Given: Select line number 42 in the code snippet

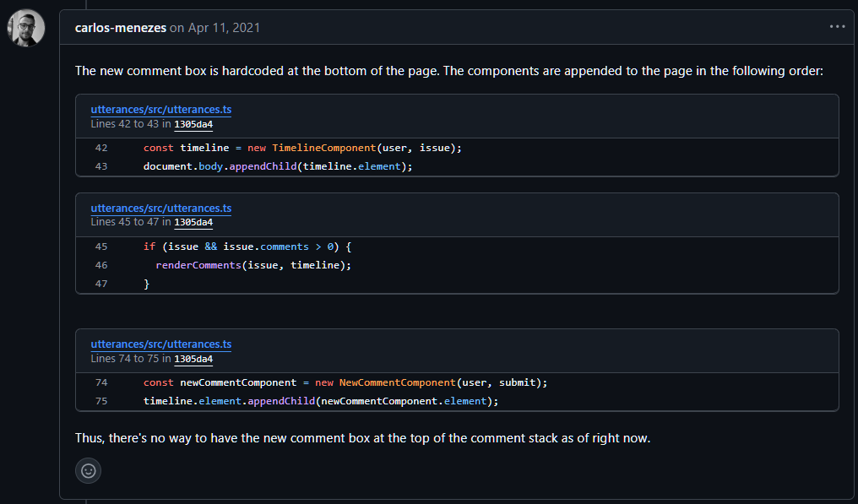Looking at the screenshot, I should tap(101, 148).
